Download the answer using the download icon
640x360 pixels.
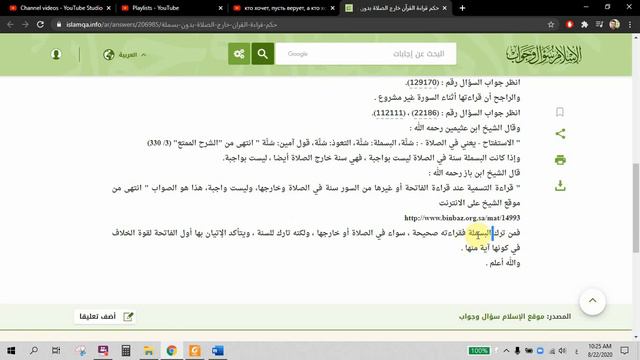(x=560, y=186)
